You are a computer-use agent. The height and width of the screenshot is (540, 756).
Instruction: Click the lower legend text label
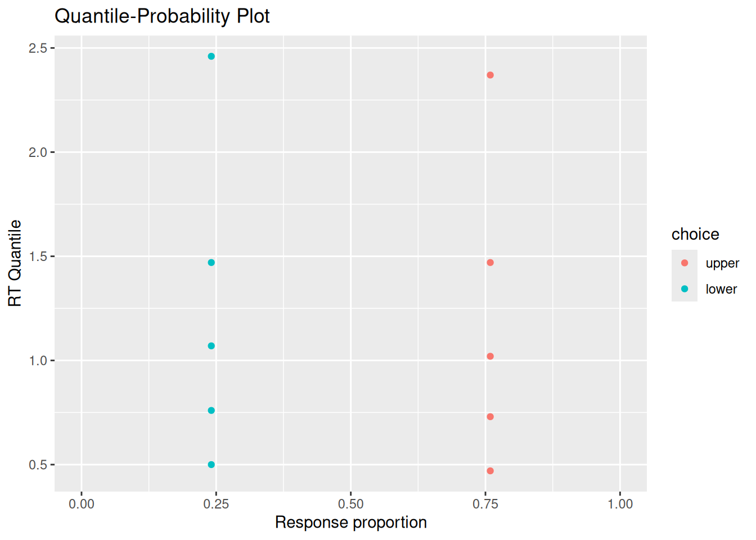click(x=721, y=289)
